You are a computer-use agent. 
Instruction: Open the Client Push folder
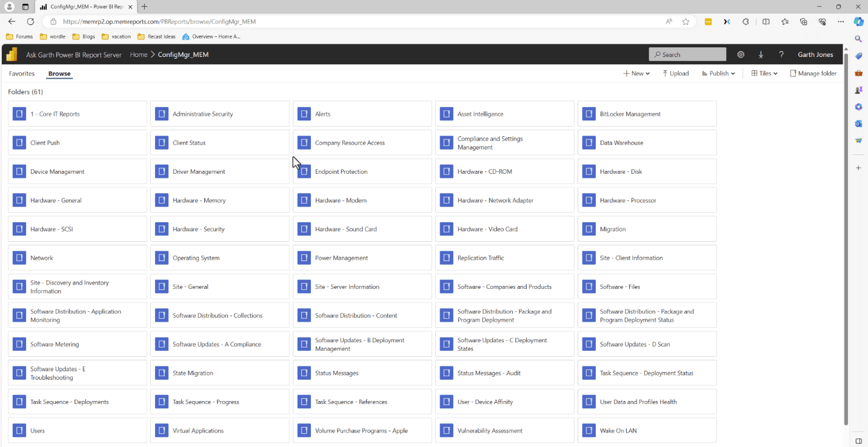(x=78, y=143)
